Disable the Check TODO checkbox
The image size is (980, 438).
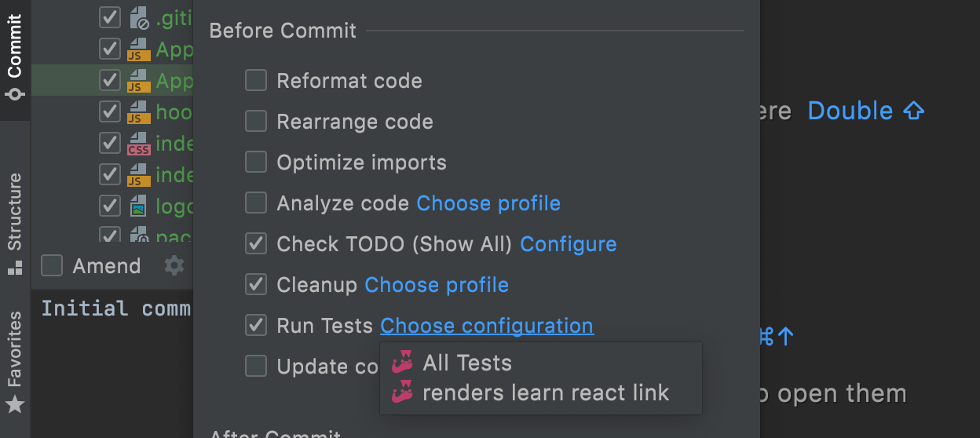click(256, 244)
